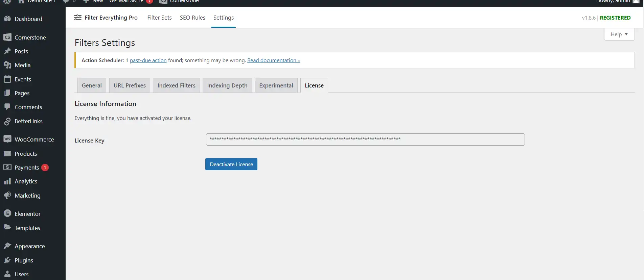Click the Deactivate License button
Screen dimensions: 644x280
coord(231,164)
